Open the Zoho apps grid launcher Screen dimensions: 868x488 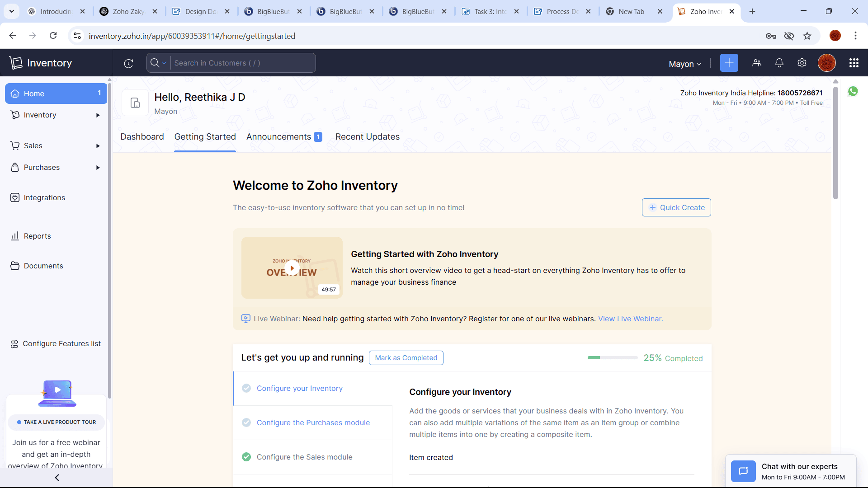854,63
